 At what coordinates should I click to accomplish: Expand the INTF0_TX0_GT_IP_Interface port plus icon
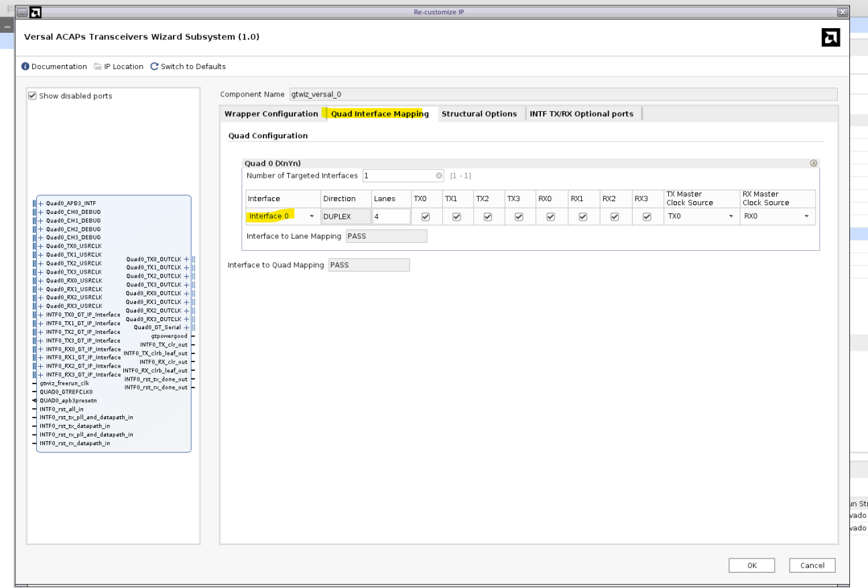(x=40, y=314)
